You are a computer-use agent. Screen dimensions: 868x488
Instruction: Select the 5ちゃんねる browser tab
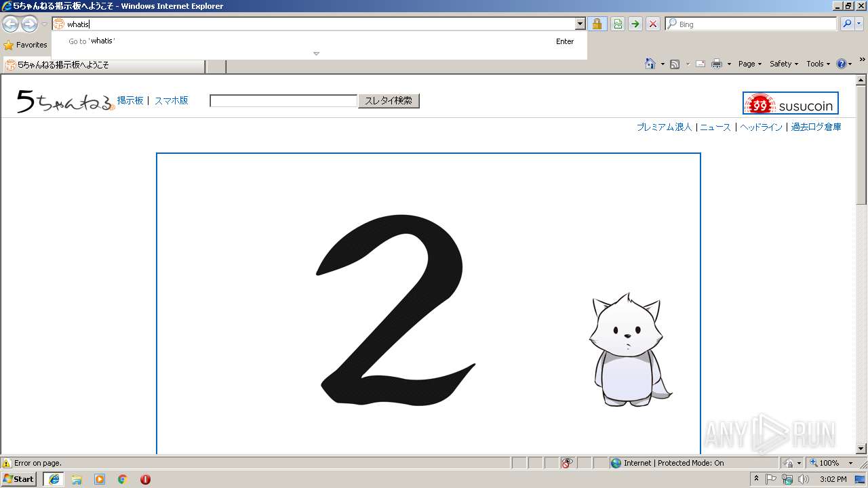104,65
